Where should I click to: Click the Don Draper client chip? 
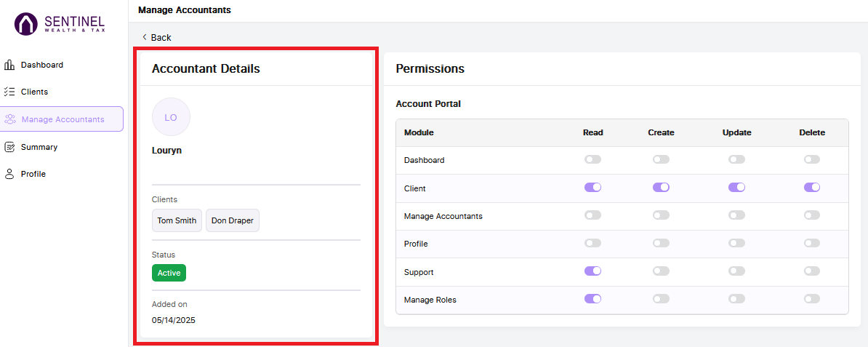[x=233, y=220]
